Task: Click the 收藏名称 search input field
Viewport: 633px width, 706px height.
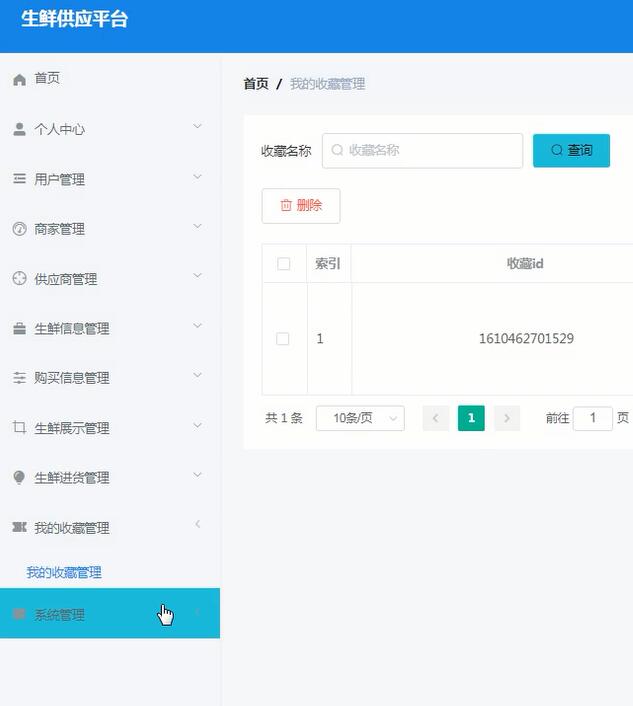Action: point(422,151)
